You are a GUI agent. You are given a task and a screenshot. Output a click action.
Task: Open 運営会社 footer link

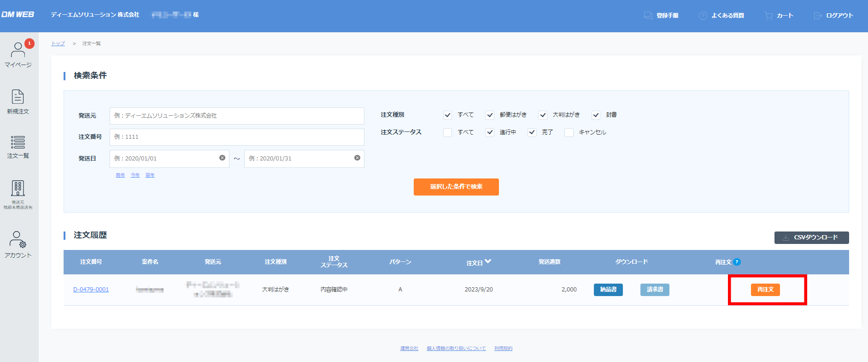click(409, 349)
